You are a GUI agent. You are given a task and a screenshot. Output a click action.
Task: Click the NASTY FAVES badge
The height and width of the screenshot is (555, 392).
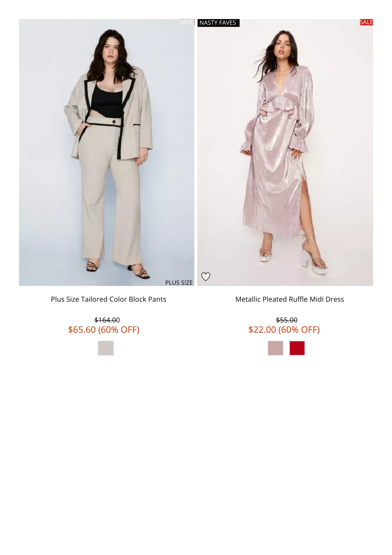tap(218, 23)
